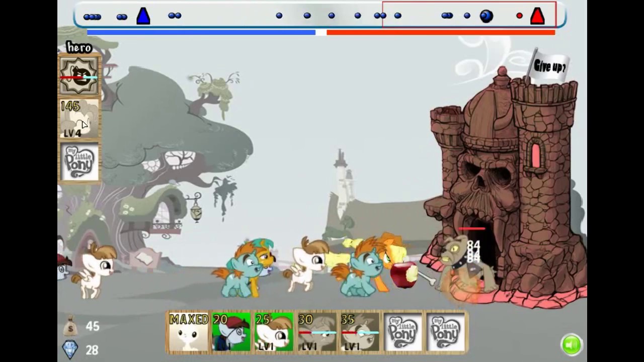644x362 pixels.
Task: Click the red viewport rectangle on minimap
Action: pos(469,14)
